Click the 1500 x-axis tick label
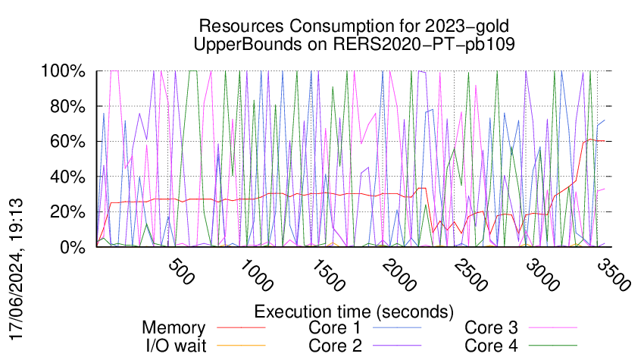Viewport: 644px width, 360px height. [328, 275]
